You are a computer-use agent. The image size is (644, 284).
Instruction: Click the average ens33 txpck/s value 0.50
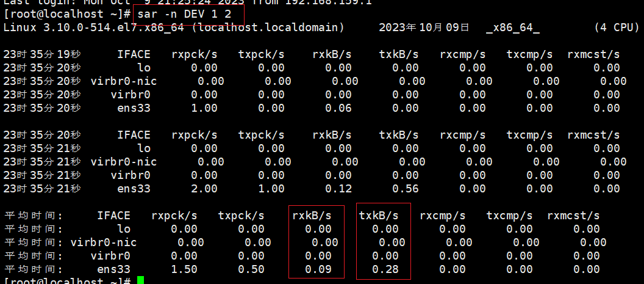pyautogui.click(x=251, y=269)
